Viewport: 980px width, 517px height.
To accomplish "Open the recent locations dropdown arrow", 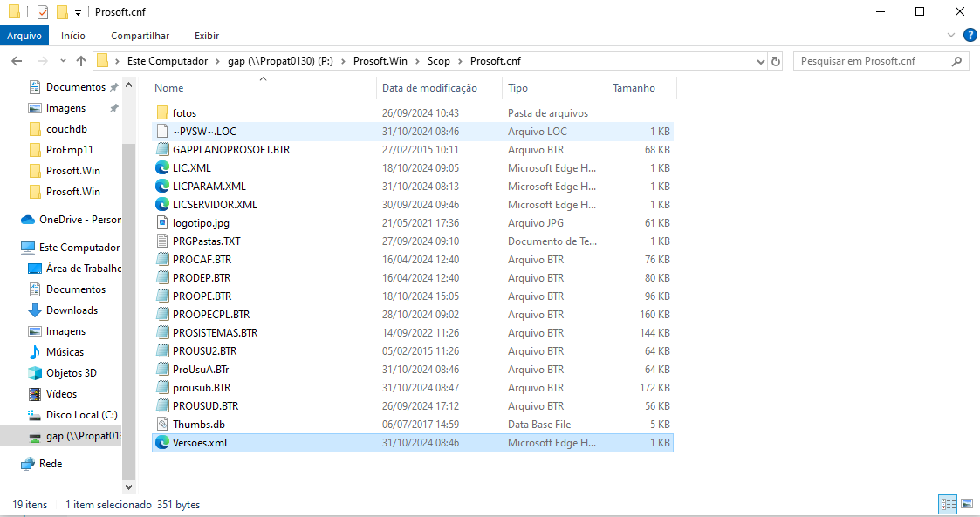I will pyautogui.click(x=63, y=61).
